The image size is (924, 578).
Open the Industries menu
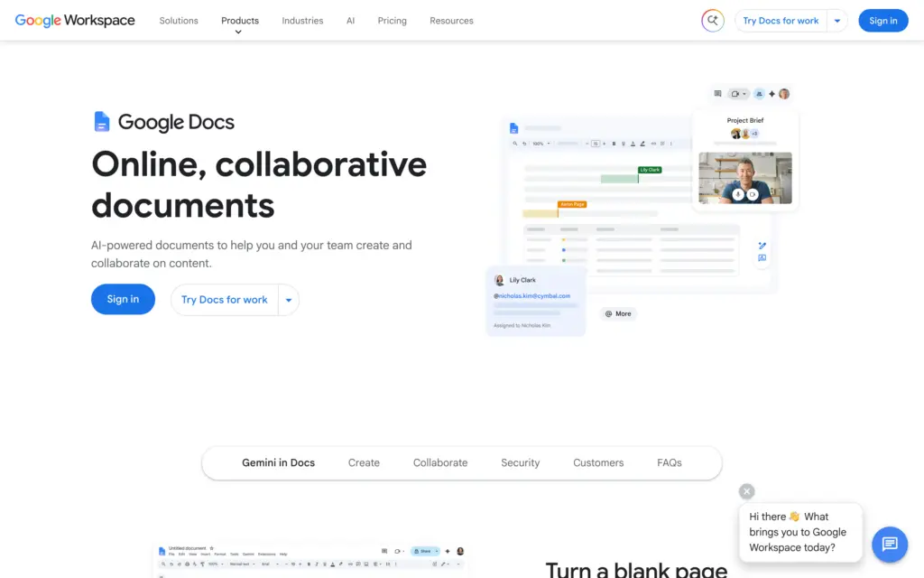[x=302, y=21]
